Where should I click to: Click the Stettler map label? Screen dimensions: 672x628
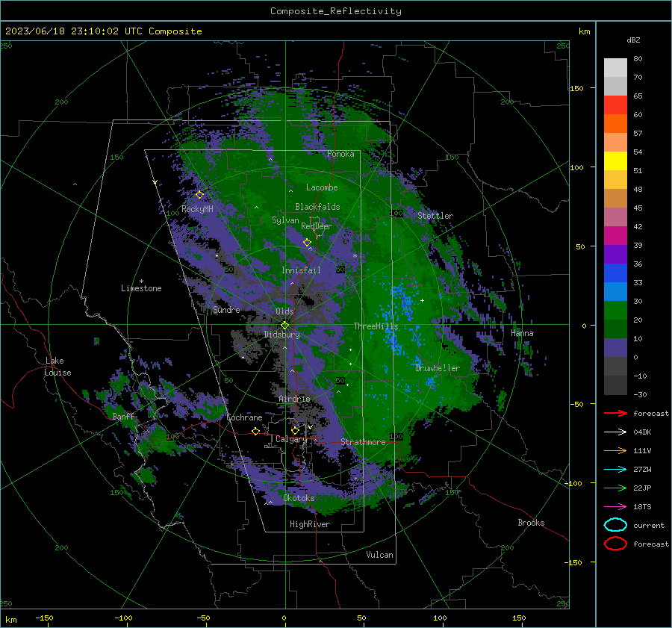pos(435,216)
